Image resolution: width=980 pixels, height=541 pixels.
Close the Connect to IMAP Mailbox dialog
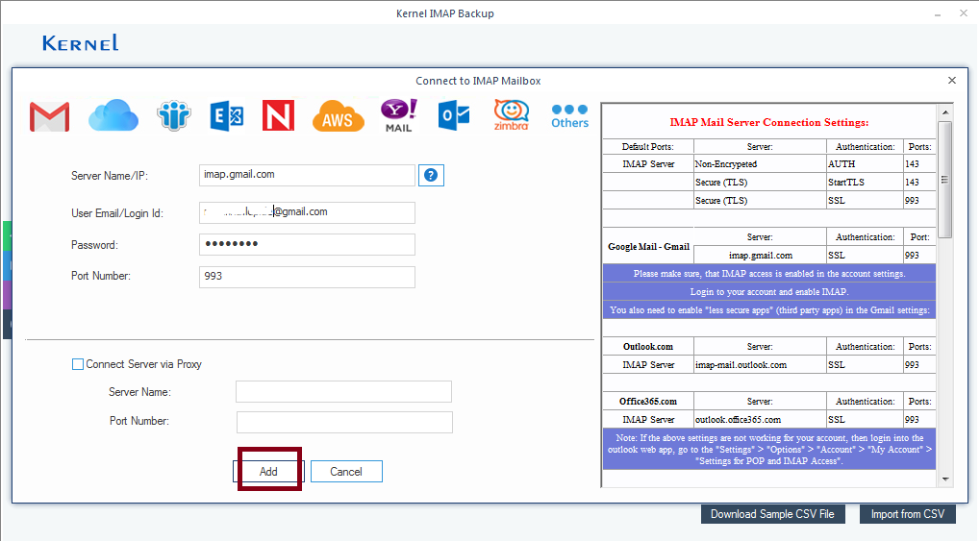[x=952, y=81]
